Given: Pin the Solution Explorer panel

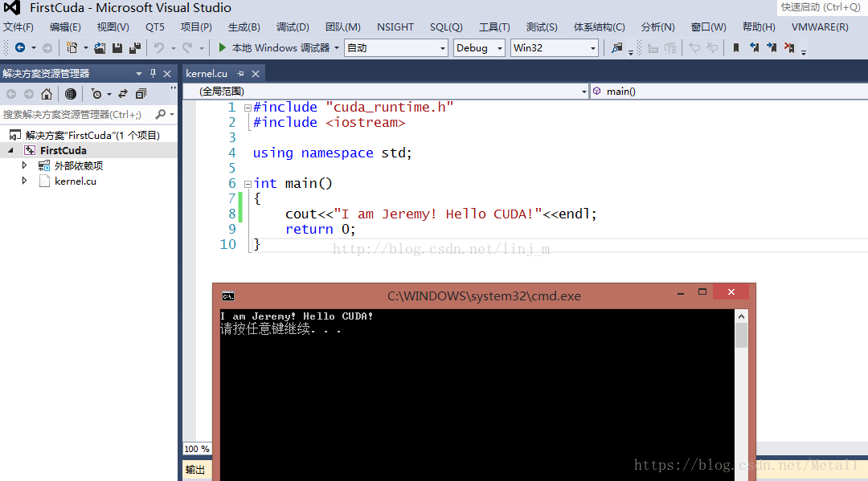Looking at the screenshot, I should point(154,73).
